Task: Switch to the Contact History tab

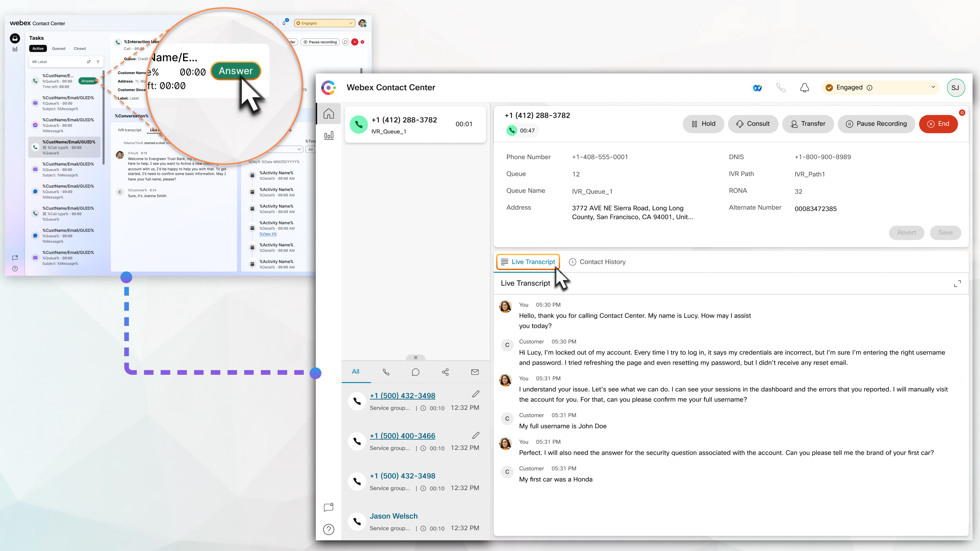Action: pos(597,262)
